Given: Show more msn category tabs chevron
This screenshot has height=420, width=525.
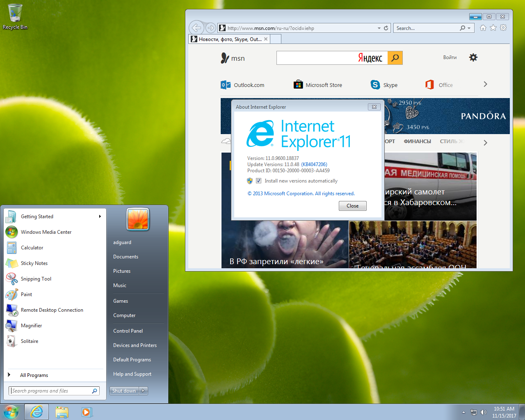Looking at the screenshot, I should [x=485, y=143].
